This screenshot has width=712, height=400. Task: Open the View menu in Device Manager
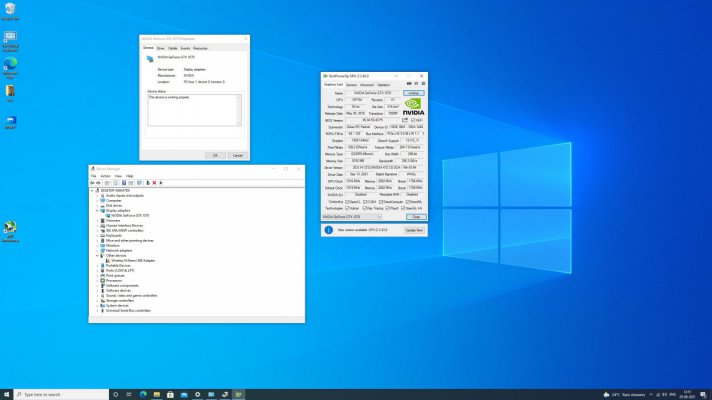point(118,176)
